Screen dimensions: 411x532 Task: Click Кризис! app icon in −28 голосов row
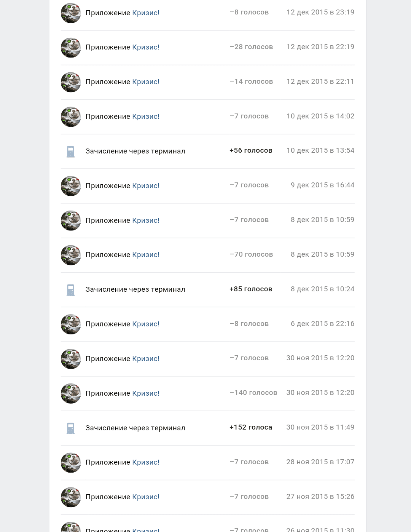point(71,48)
